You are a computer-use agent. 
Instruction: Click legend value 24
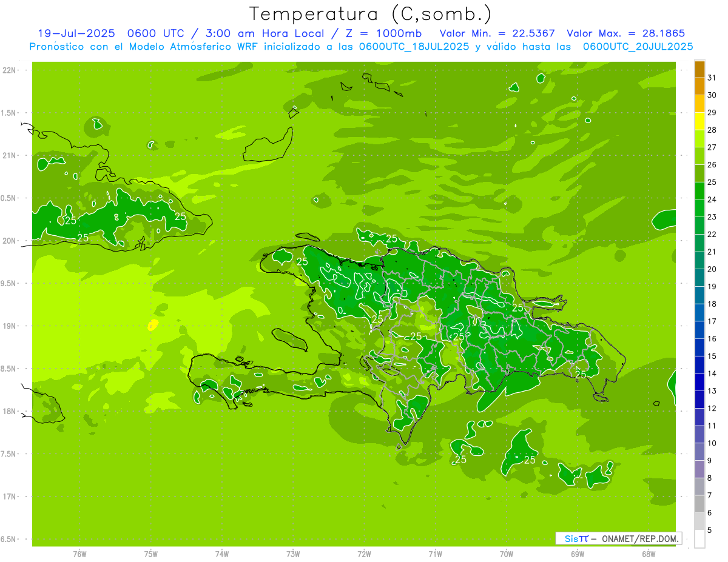coord(712,199)
